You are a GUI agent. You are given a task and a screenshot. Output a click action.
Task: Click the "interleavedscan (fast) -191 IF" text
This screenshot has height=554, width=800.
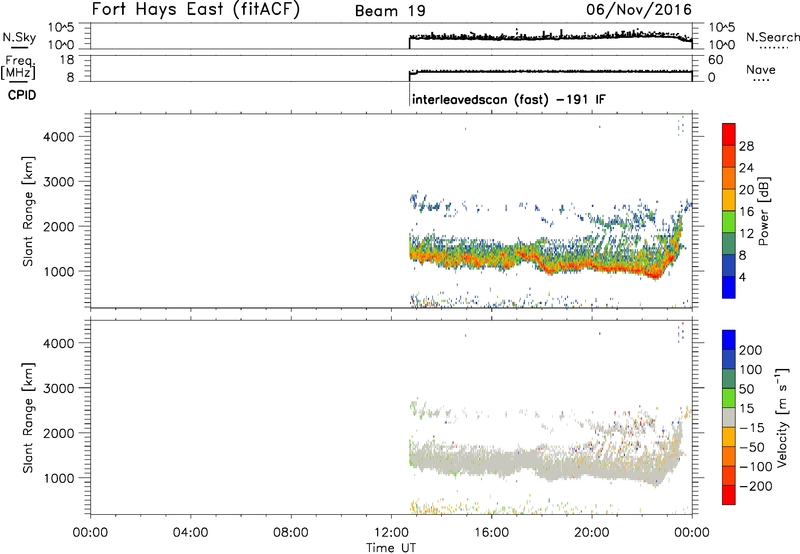click(509, 99)
